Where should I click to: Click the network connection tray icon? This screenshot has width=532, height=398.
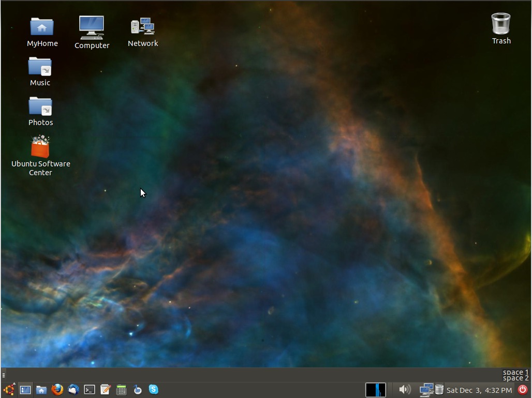tap(426, 390)
